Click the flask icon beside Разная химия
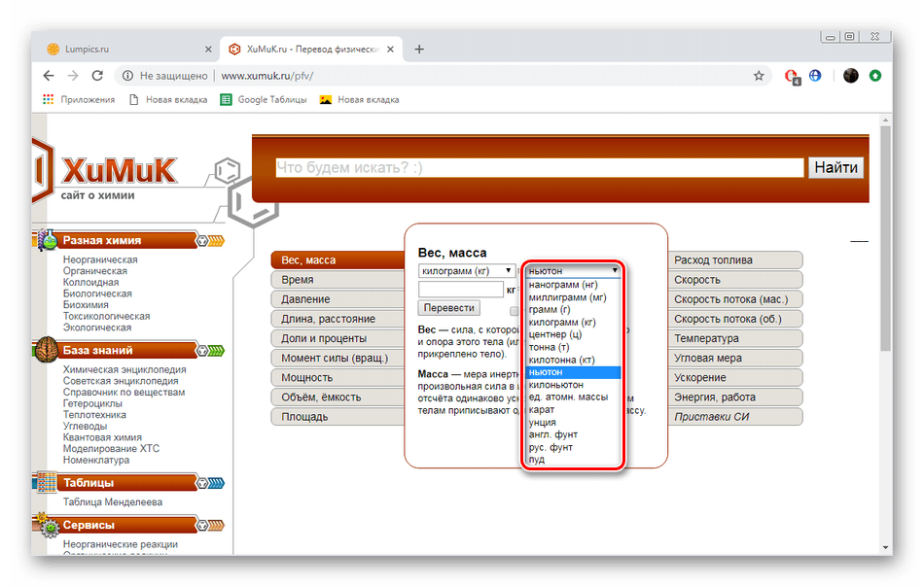This screenshot has width=924, height=587. coord(47,240)
